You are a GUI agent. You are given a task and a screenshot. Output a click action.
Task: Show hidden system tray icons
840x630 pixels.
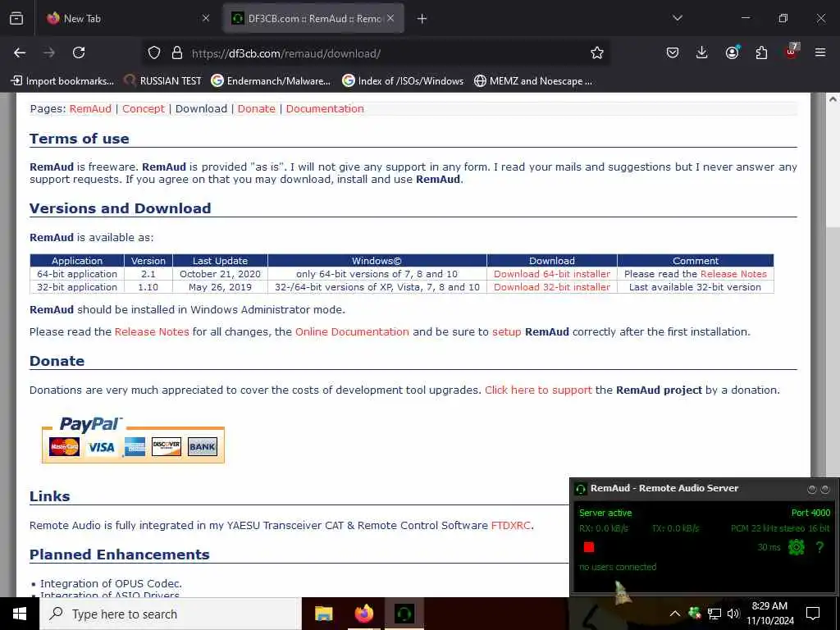(x=675, y=614)
